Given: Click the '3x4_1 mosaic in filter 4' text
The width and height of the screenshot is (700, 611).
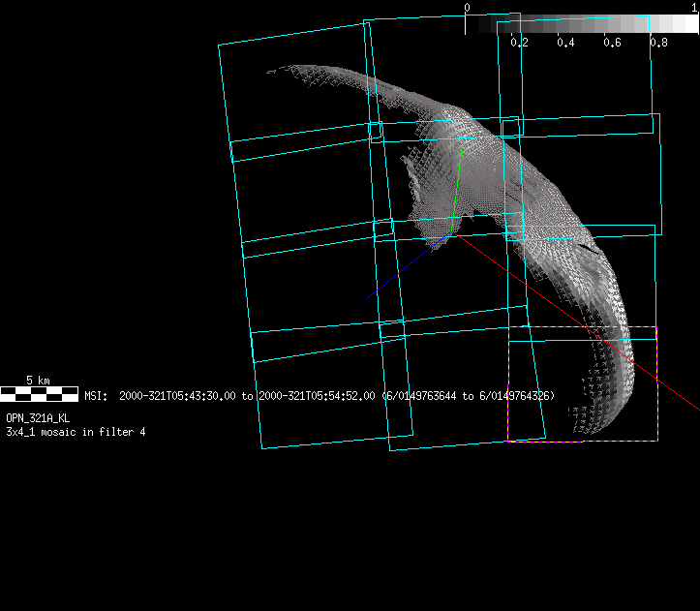Looking at the screenshot, I should 76,431.
